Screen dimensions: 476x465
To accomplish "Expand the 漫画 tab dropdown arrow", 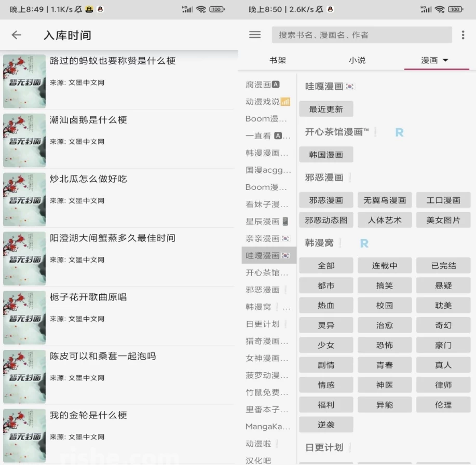I will coord(445,60).
